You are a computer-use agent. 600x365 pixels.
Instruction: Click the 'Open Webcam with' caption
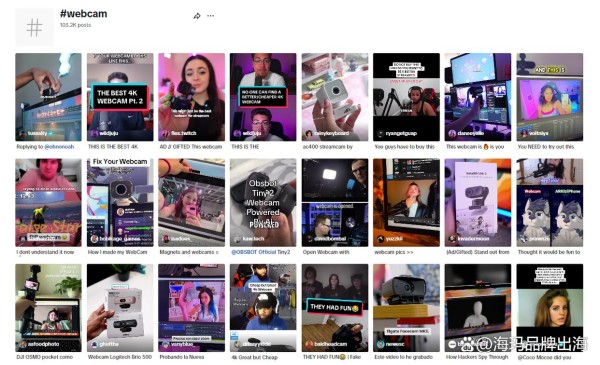click(x=326, y=252)
